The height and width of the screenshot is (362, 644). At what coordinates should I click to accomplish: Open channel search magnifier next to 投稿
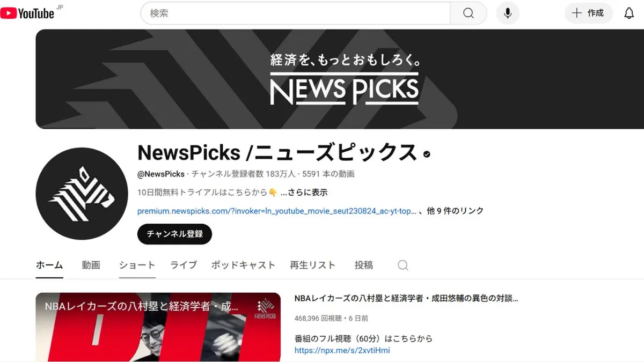tap(402, 265)
